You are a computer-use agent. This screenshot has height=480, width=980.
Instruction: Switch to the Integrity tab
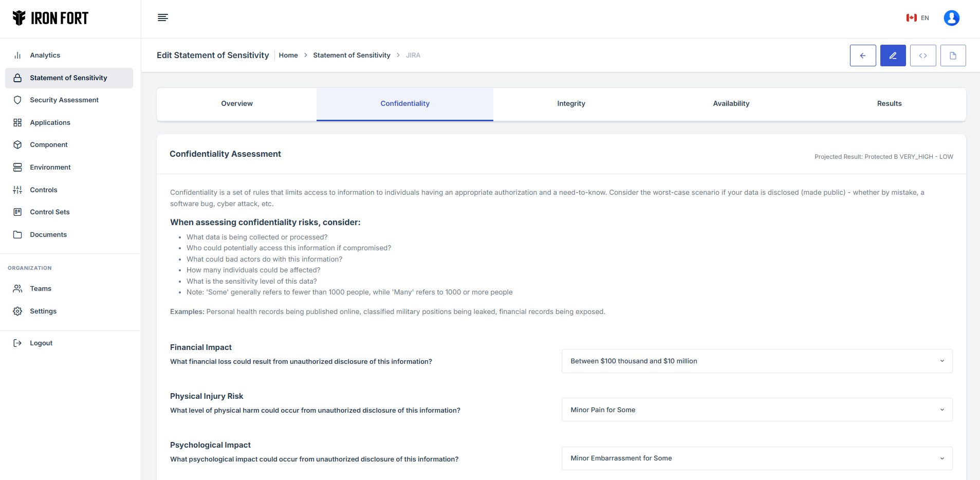(571, 104)
